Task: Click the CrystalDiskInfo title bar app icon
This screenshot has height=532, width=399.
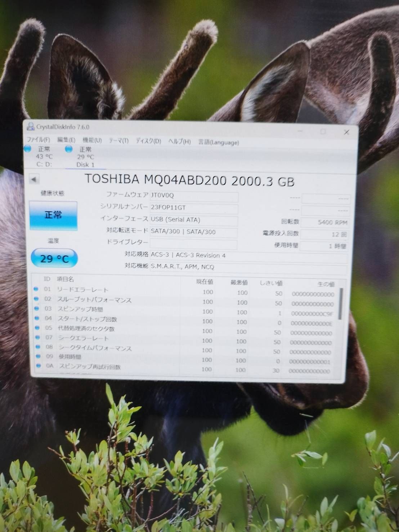Action: click(31, 126)
